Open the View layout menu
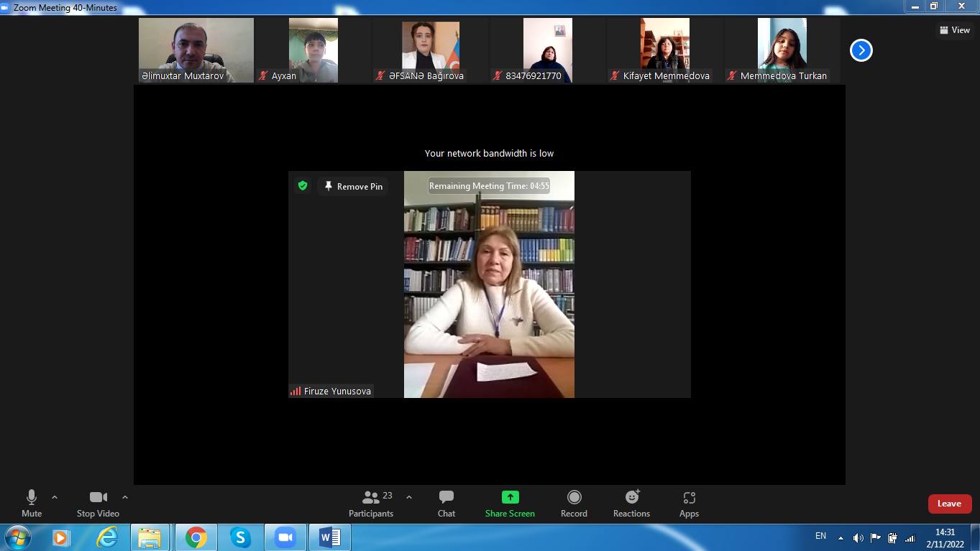Screen dimensions: 980x551 pyautogui.click(x=954, y=30)
